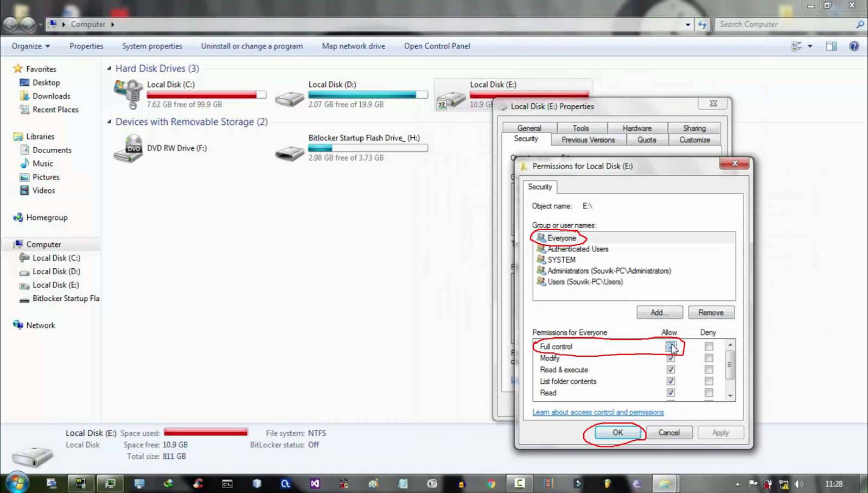
Task: Open Google Chrome from the taskbar
Action: 491,483
